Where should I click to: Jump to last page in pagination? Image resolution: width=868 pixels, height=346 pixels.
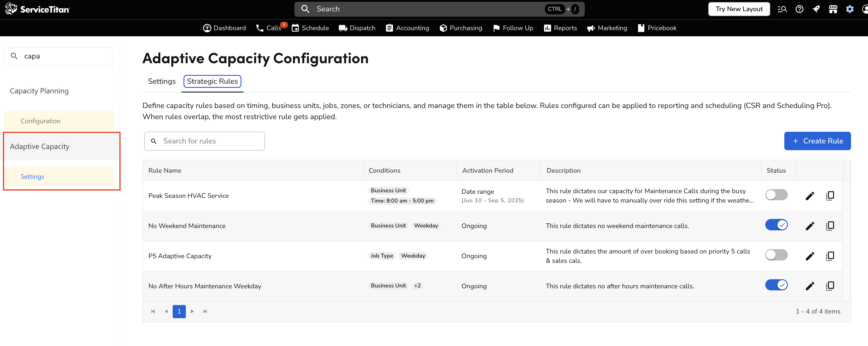(x=205, y=311)
